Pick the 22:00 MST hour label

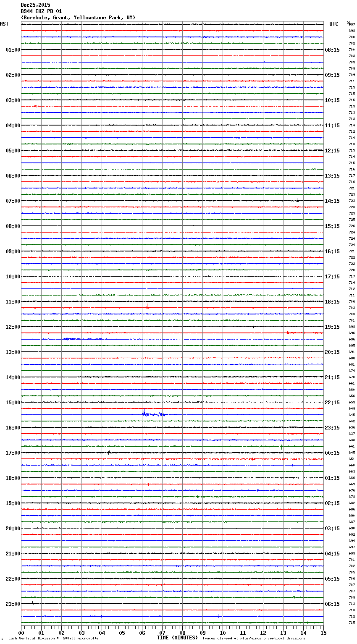pyautogui.click(x=13, y=579)
